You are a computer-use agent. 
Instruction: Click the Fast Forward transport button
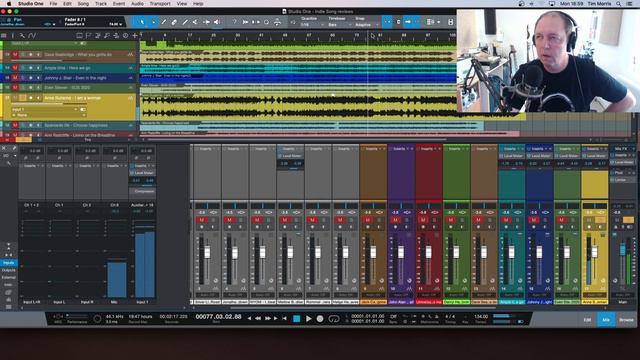pyautogui.click(x=268, y=318)
